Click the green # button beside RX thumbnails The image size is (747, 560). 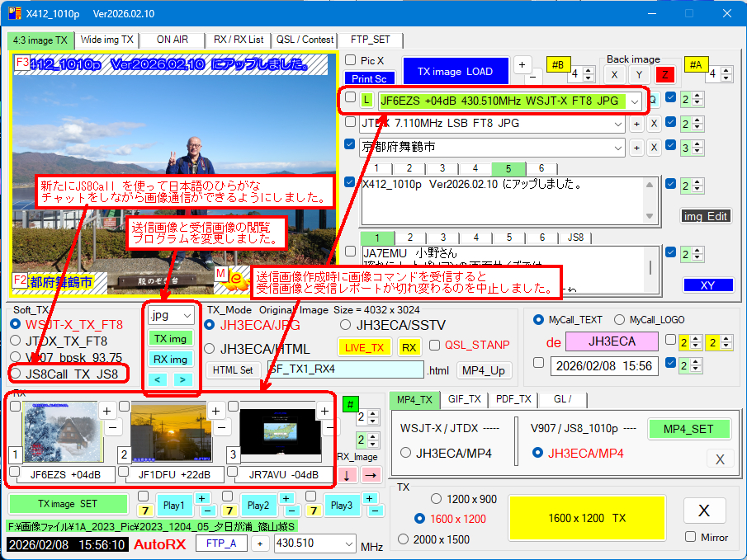[351, 403]
